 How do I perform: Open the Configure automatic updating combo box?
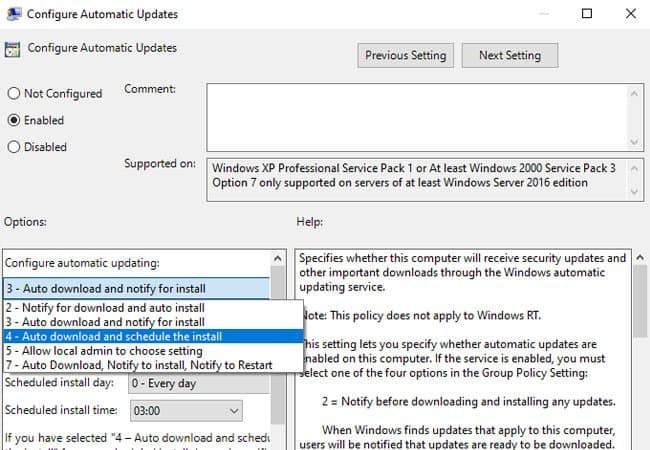136,288
